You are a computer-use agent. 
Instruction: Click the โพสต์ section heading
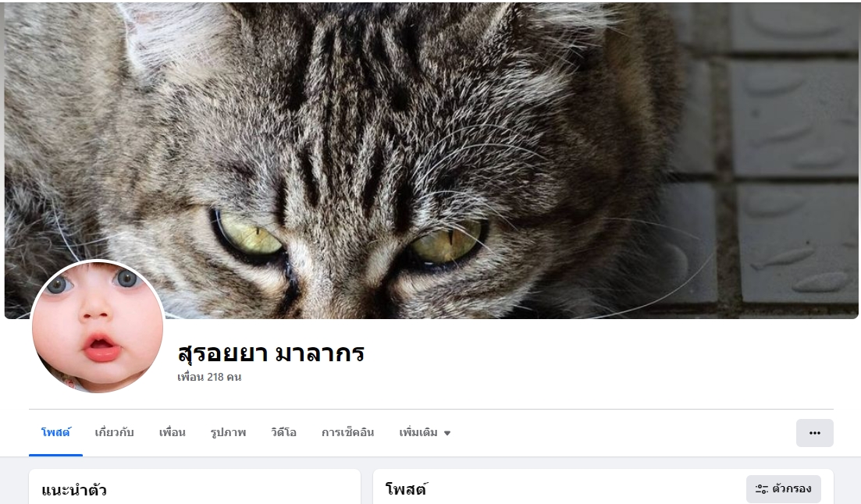(407, 489)
